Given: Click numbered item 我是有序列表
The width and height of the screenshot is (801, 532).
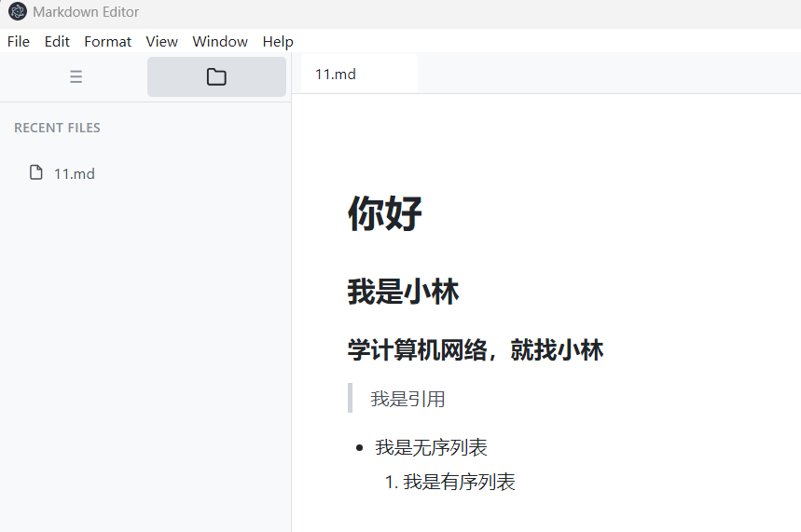Looking at the screenshot, I should point(459,482).
